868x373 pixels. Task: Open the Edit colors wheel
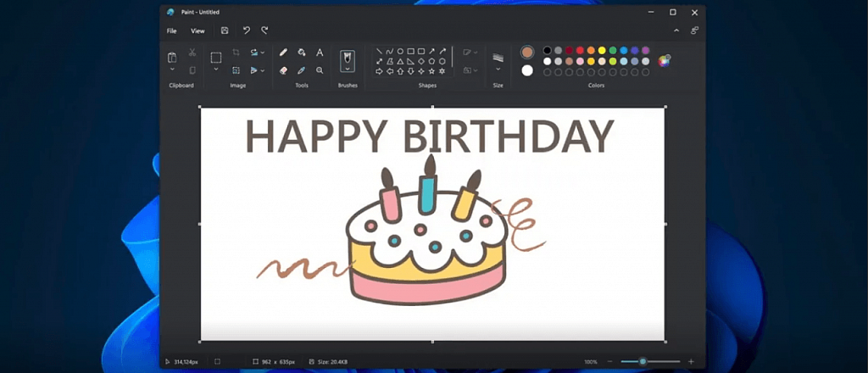[665, 60]
